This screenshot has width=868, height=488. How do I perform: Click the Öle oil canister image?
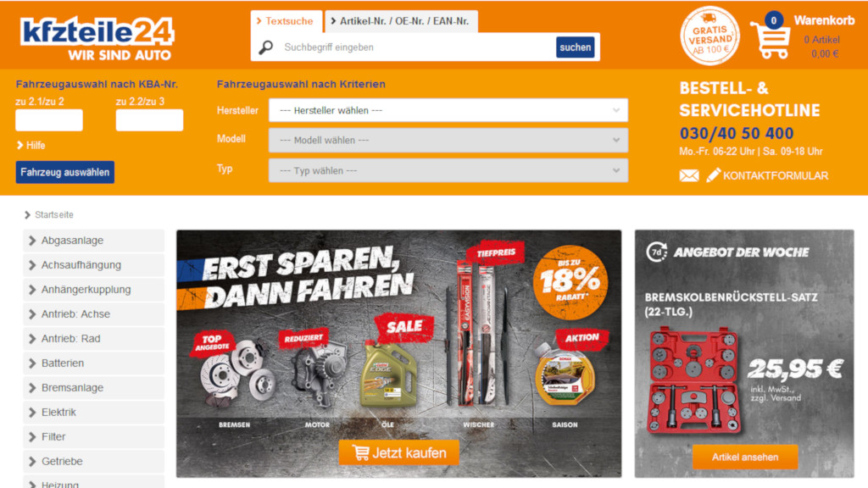point(388,374)
